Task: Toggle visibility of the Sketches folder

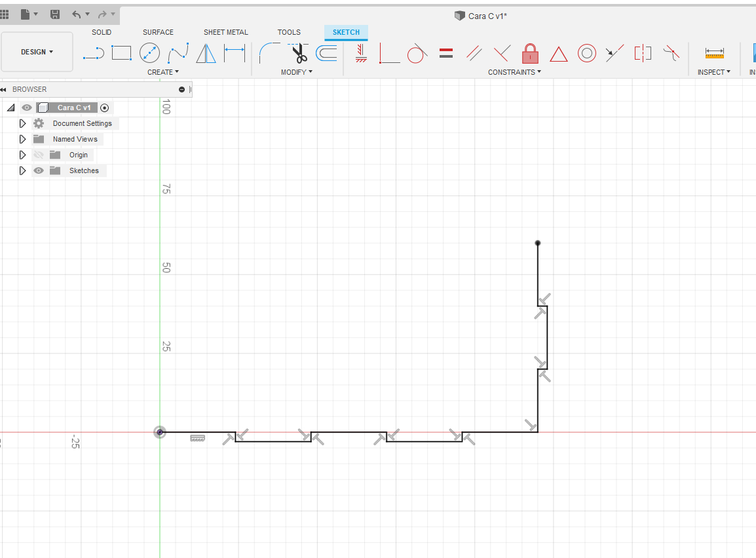Action: (39, 170)
